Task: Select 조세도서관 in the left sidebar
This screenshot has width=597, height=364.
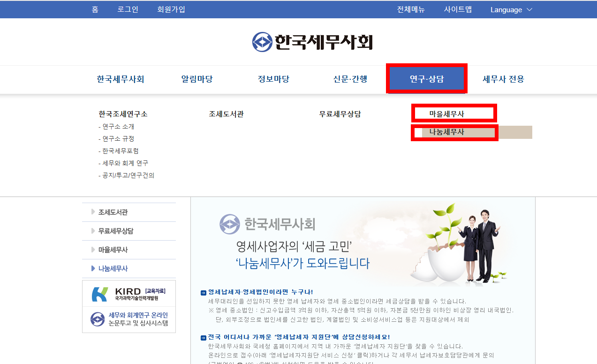Action: 129,212
